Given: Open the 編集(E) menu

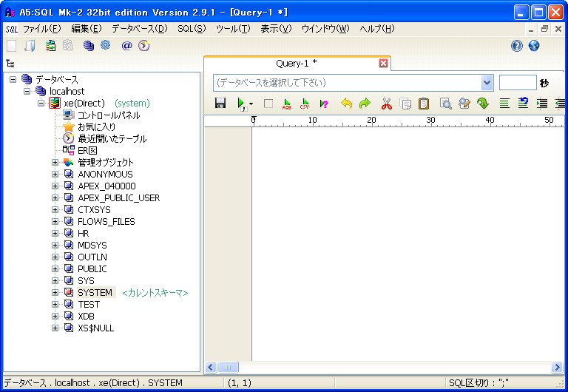Looking at the screenshot, I should pos(87,29).
